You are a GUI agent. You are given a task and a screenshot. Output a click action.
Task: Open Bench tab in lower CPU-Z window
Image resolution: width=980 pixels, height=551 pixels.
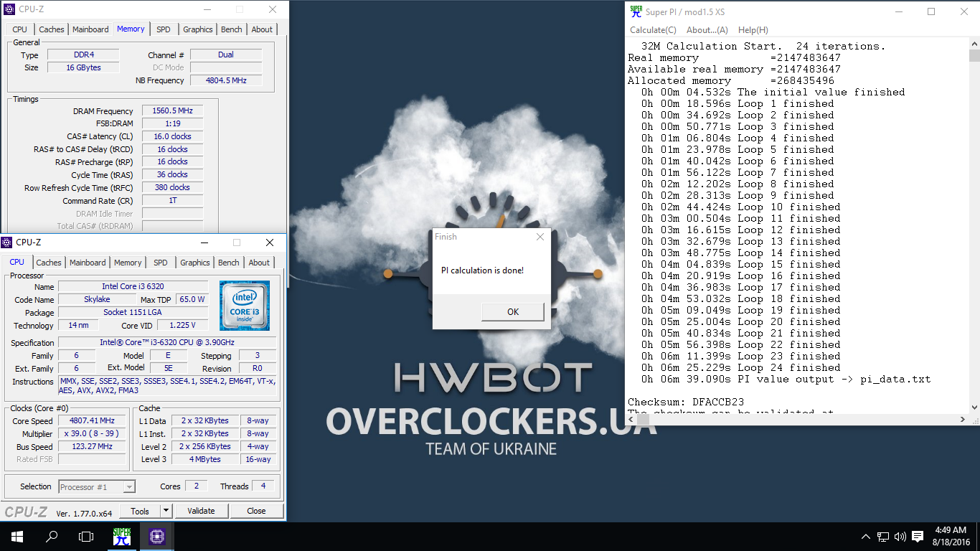tap(229, 263)
